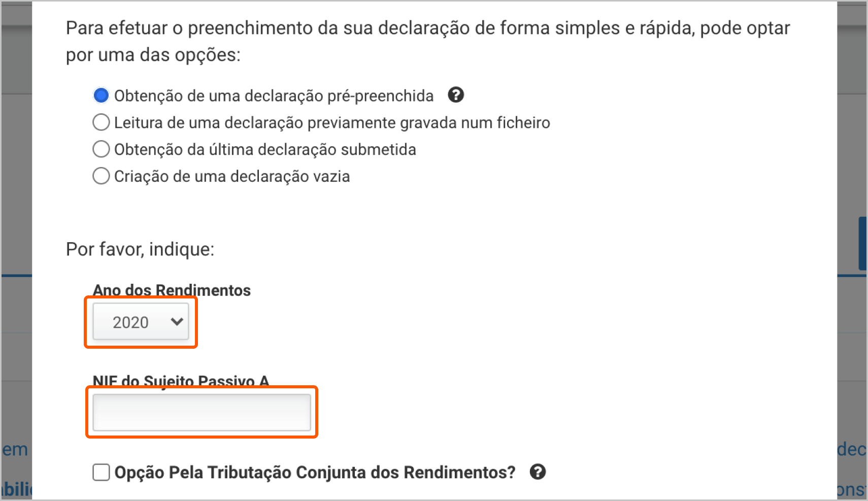The width and height of the screenshot is (868, 501).
Task: Open help for pre-filled declaration option
Action: click(x=456, y=95)
